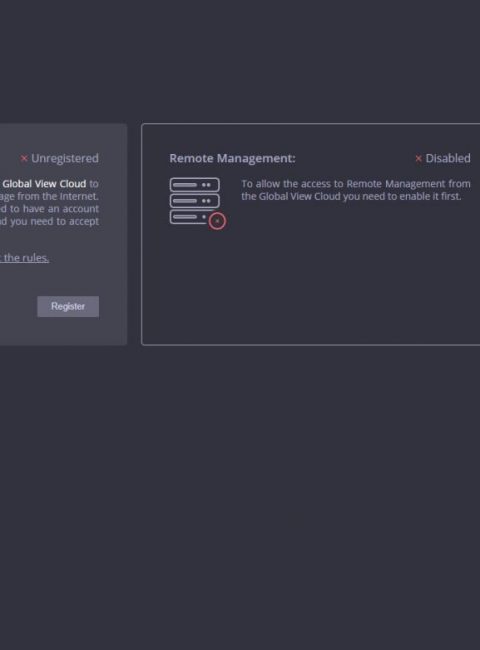
Task: Open the underlined 'the rules.' link
Action: (x=24, y=258)
